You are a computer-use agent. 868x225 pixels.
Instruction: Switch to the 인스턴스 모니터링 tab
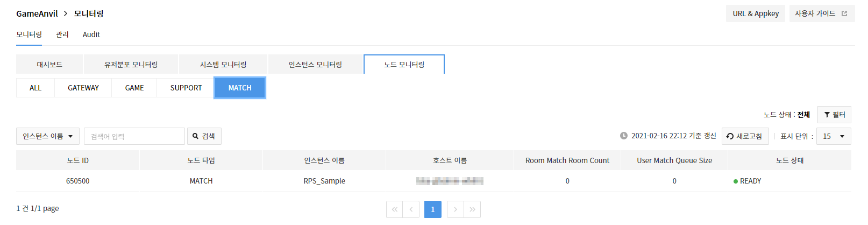coord(315,64)
